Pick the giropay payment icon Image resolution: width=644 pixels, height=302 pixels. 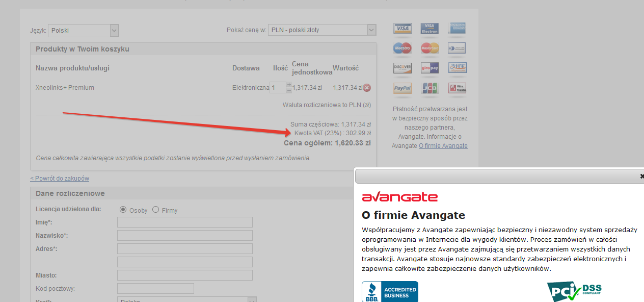[430, 68]
